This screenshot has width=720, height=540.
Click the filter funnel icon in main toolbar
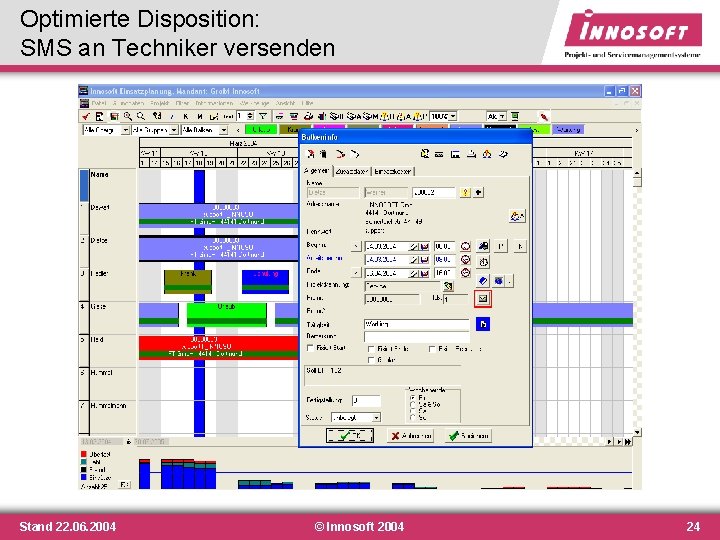click(263, 116)
